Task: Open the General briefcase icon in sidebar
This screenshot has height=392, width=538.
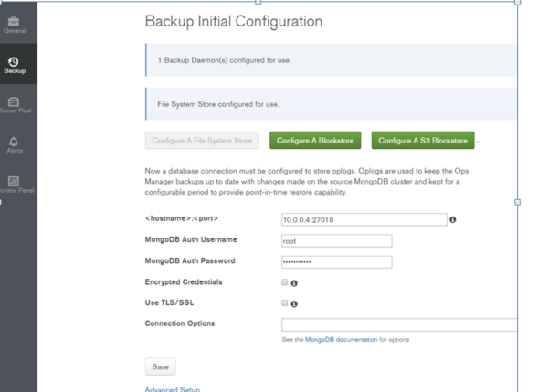Action: pos(14,21)
